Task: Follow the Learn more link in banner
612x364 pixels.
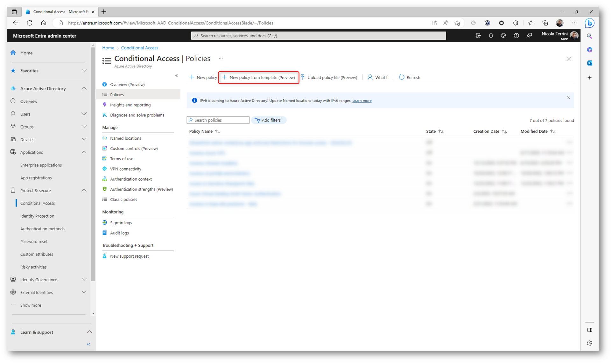Action: pyautogui.click(x=362, y=101)
